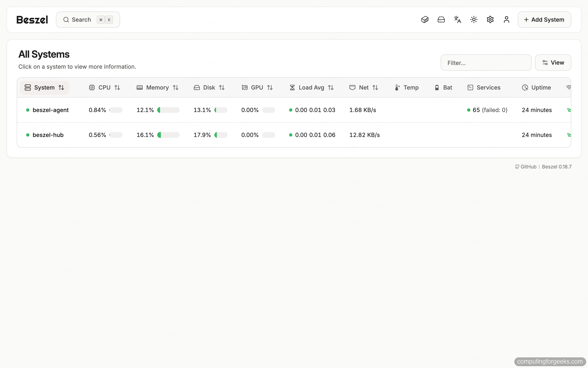Image resolution: width=588 pixels, height=368 pixels.
Task: Click the Beszel logo
Action: pyautogui.click(x=32, y=20)
